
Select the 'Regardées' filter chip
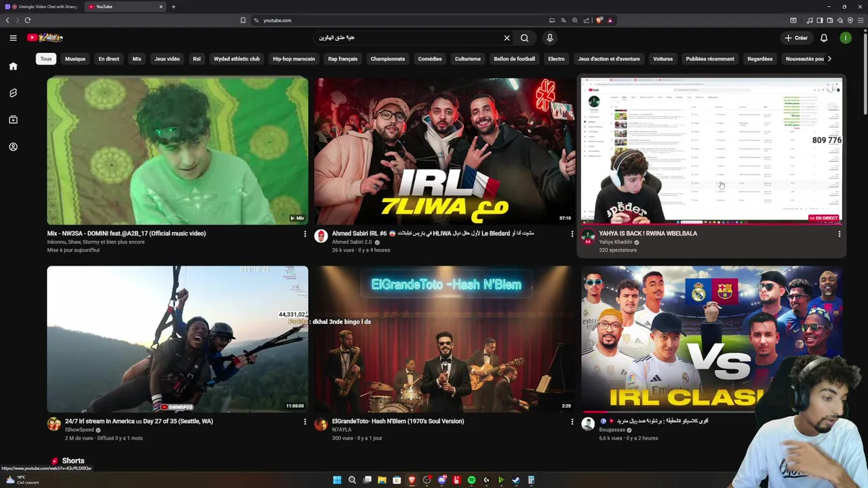click(x=759, y=59)
